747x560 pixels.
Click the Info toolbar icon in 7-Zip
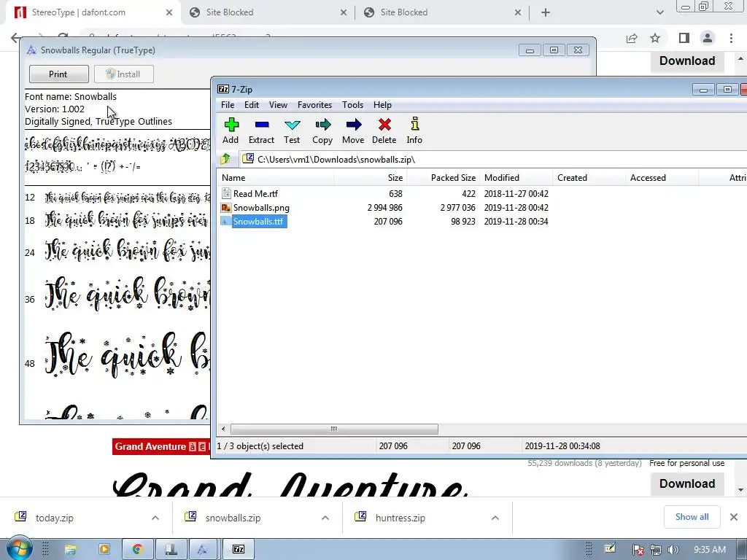tap(414, 131)
